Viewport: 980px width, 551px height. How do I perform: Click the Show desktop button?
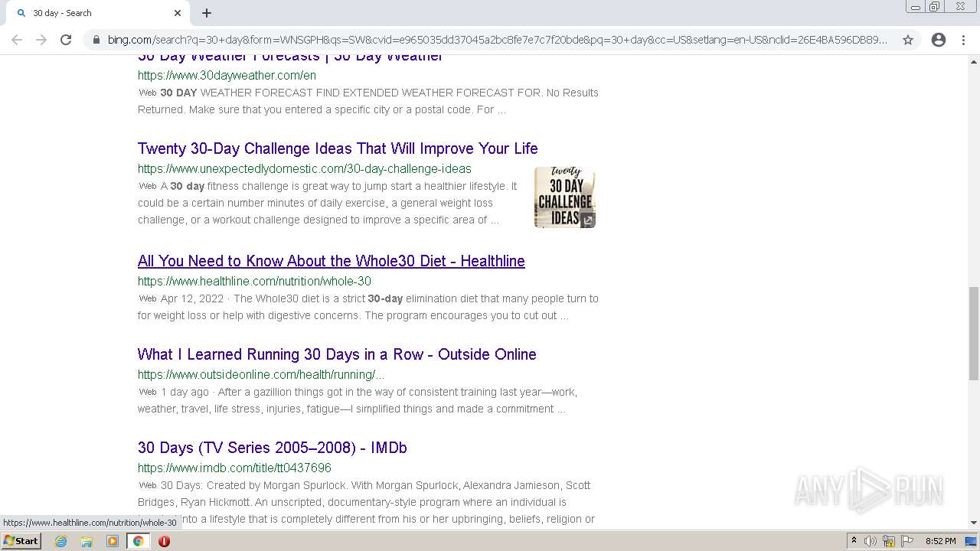971,541
